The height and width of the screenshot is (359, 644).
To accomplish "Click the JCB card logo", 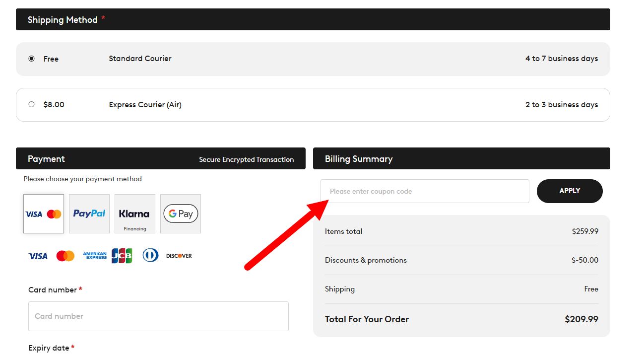I will 122,256.
